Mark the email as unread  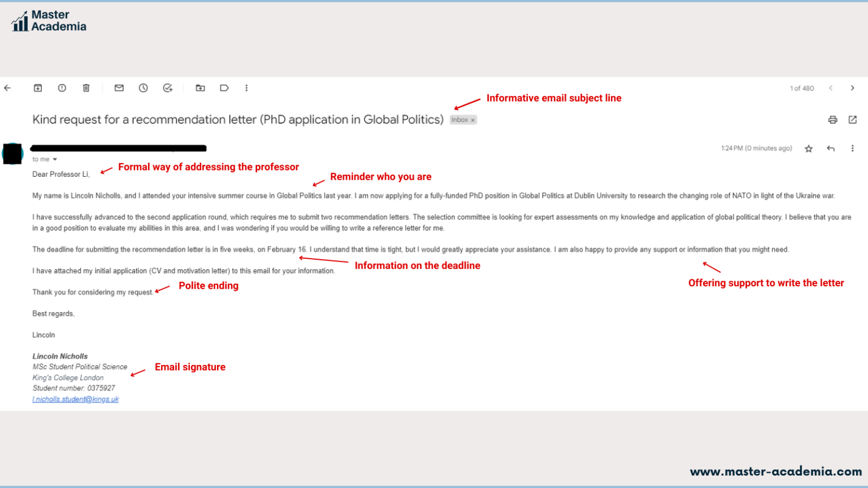coord(119,88)
